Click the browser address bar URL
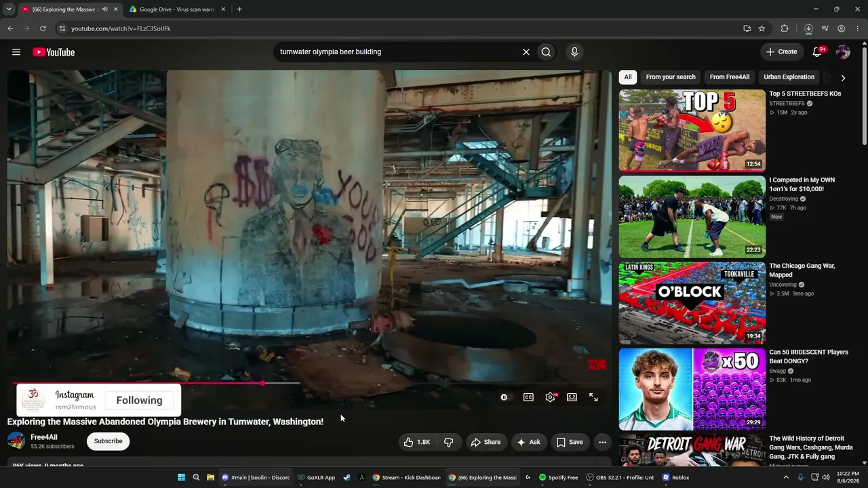The width and height of the screenshot is (868, 488). pyautogui.click(x=121, y=28)
